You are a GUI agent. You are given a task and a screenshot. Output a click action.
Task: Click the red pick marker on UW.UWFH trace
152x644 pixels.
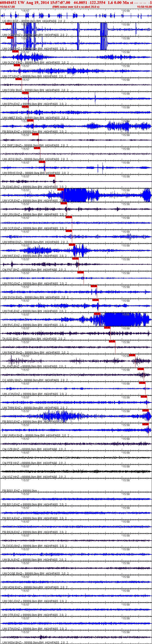(x=146, y=424)
